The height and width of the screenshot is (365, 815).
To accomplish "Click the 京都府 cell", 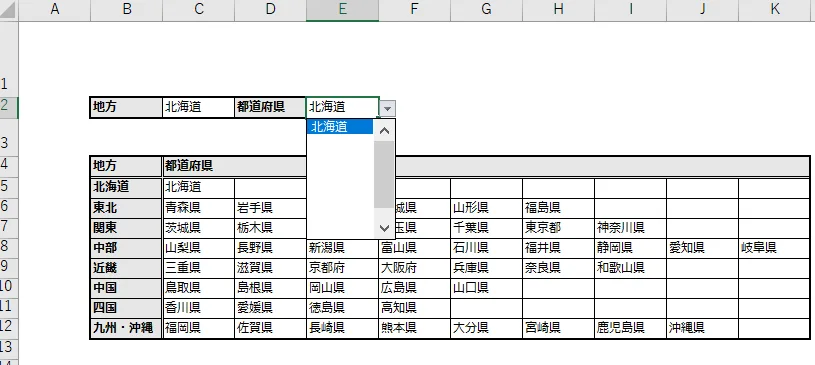I will click(343, 268).
